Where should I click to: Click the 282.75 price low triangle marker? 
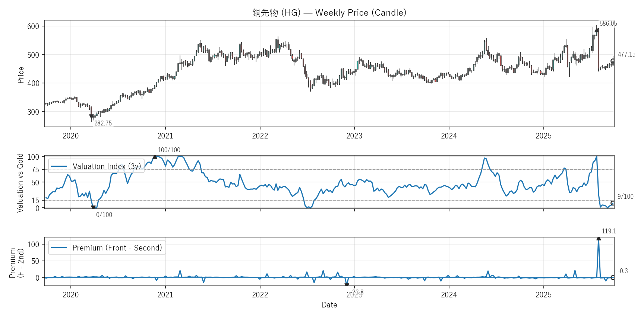click(x=92, y=117)
